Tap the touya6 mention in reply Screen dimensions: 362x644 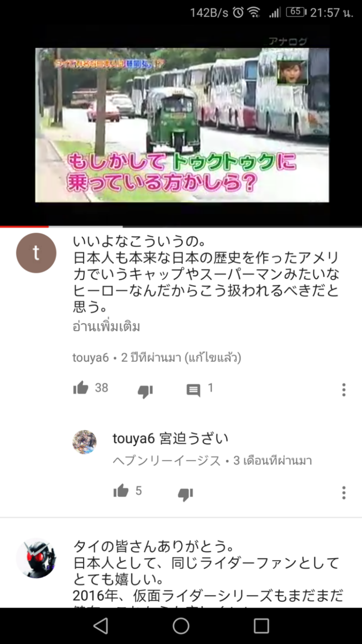point(134,438)
